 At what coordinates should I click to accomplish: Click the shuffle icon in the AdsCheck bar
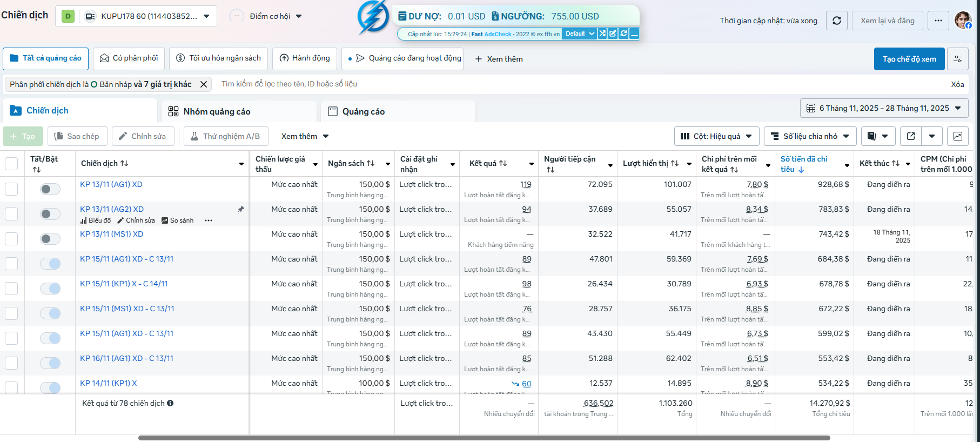(602, 34)
